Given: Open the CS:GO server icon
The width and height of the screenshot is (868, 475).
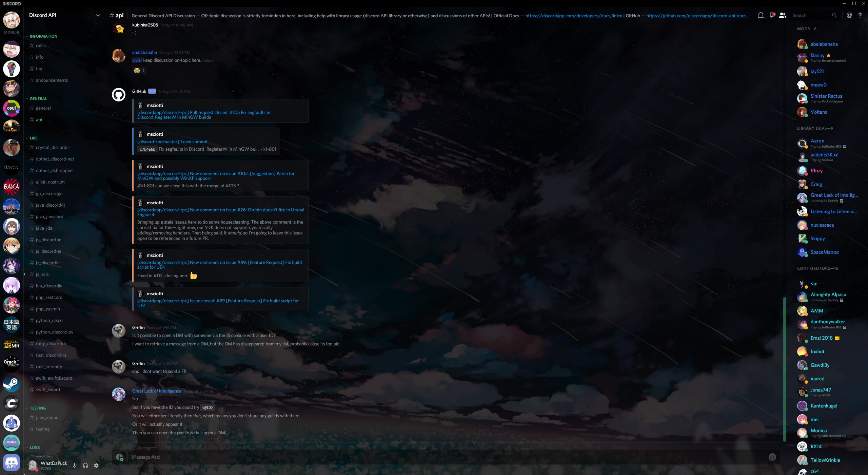Looking at the screenshot, I should 12,128.
